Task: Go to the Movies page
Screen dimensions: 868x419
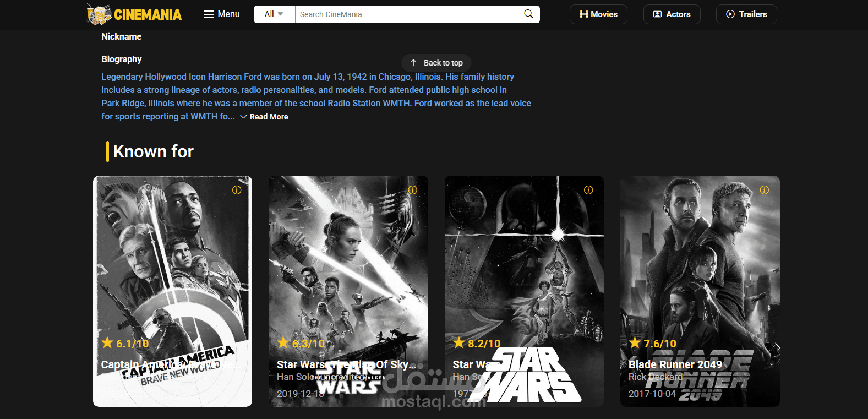Action: pyautogui.click(x=598, y=14)
